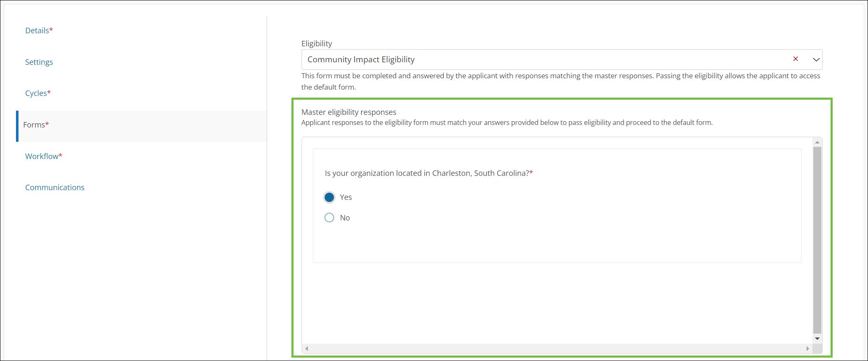Click the scroll up arrow of responses panel
This screenshot has width=868, height=361.
818,142
